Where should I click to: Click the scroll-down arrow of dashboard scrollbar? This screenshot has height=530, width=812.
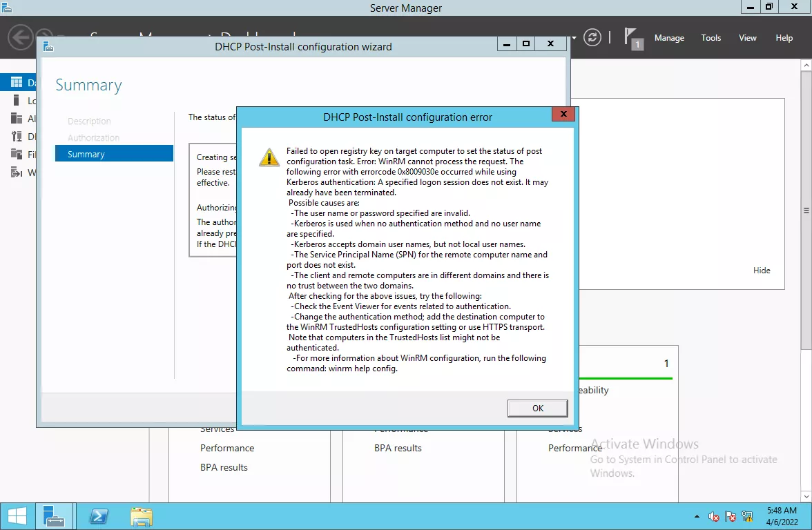(806, 497)
